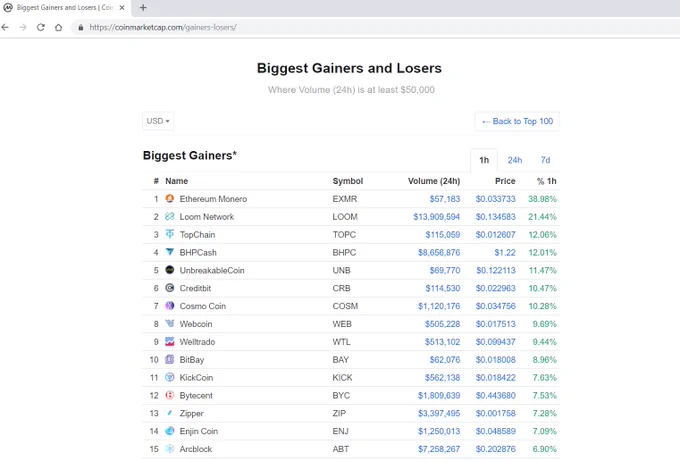
Task: Close the Biggest Gainers and Losers tab
Action: [122, 7]
